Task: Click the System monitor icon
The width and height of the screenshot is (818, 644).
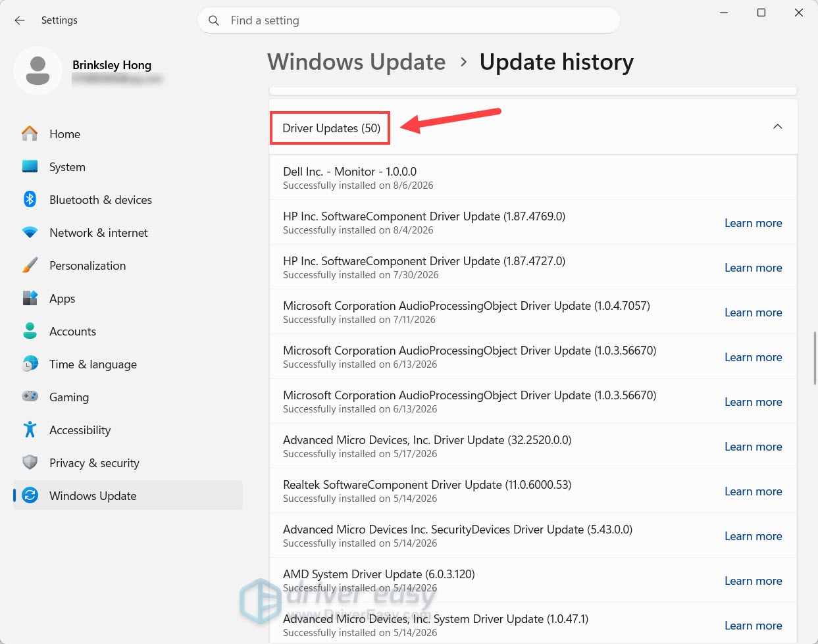Action: click(30, 166)
